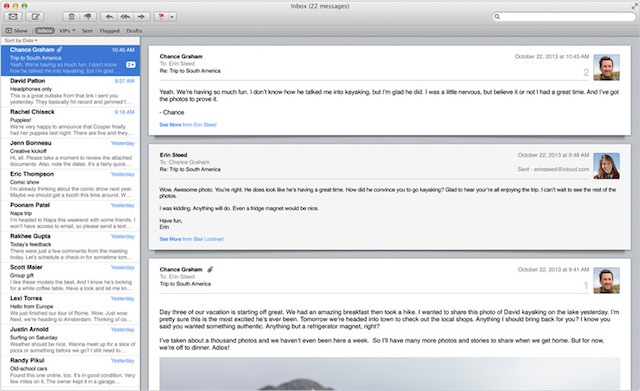Click inside the search field
This screenshot has height=391, width=640.
pyautogui.click(x=564, y=17)
